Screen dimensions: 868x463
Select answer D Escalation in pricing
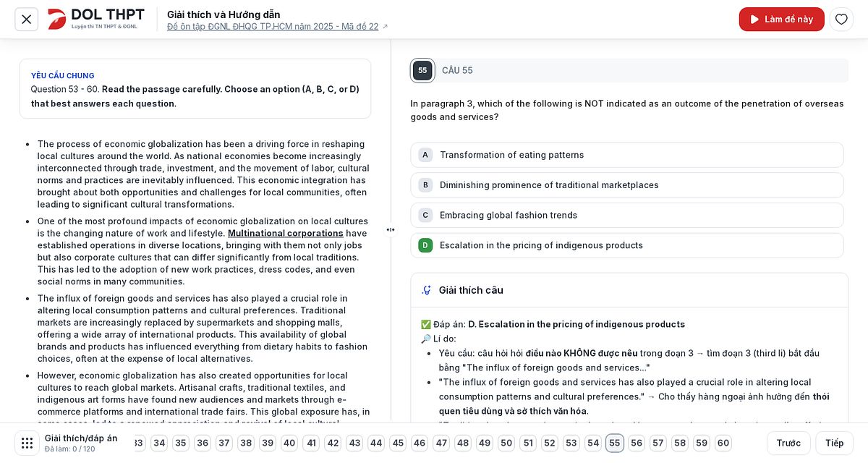626,245
